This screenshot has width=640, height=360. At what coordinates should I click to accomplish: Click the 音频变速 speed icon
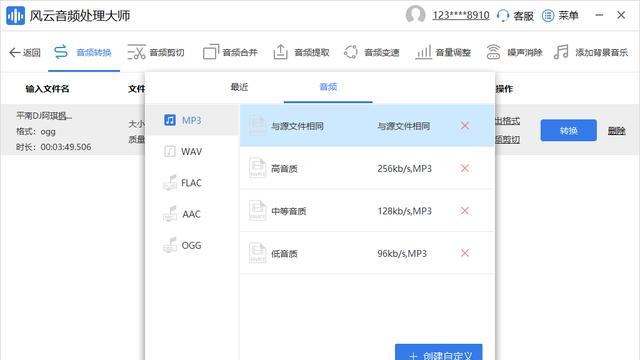[351, 52]
